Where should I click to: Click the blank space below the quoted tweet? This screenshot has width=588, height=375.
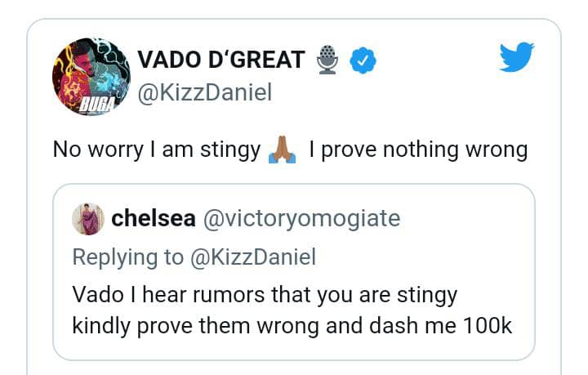(294, 368)
